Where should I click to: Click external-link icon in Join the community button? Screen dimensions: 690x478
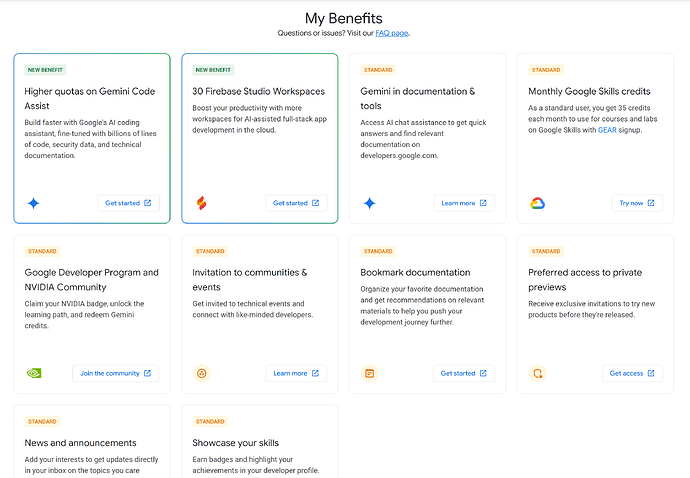coord(147,373)
